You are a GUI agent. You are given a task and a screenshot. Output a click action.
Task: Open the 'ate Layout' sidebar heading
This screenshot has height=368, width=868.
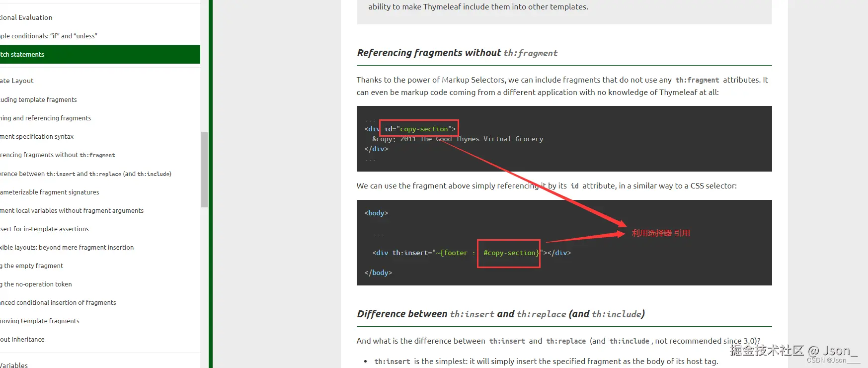point(17,81)
